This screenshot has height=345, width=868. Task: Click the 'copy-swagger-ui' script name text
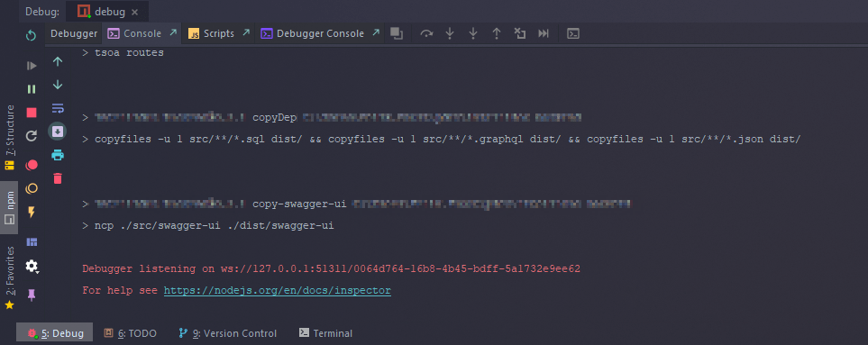299,204
